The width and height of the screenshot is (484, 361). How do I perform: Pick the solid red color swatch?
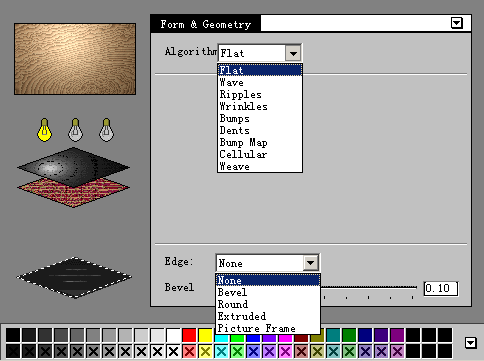point(189,335)
